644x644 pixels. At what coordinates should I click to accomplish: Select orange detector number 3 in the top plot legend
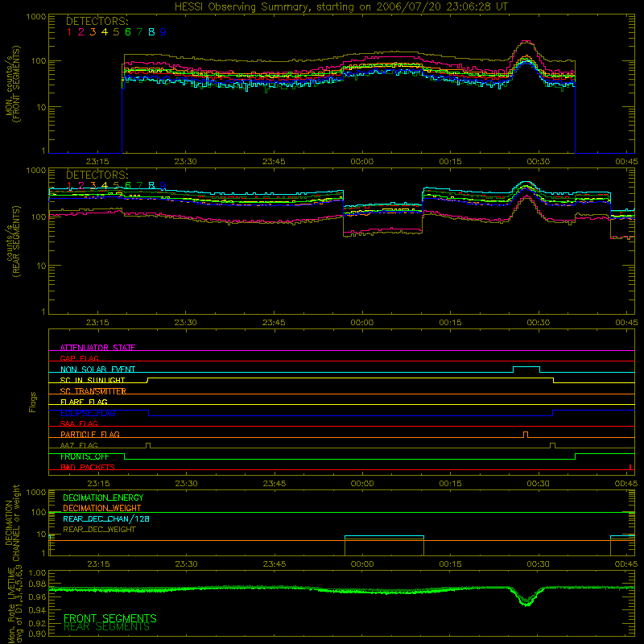93,32
